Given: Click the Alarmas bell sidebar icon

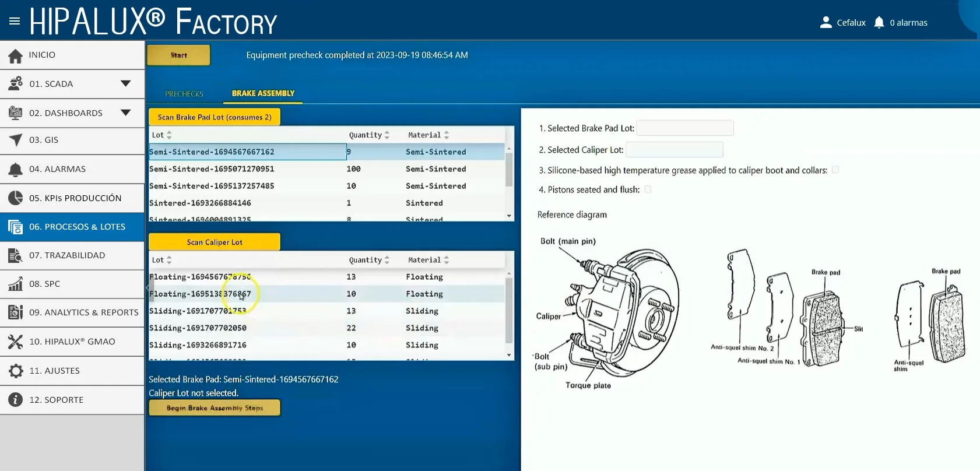Looking at the screenshot, I should [x=16, y=169].
